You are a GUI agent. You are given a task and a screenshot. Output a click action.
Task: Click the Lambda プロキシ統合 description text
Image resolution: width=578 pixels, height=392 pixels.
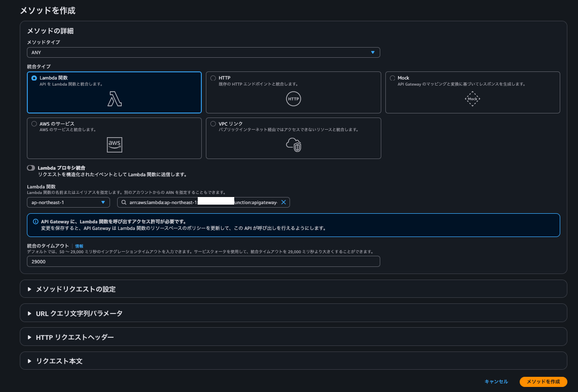pyautogui.click(x=113, y=174)
